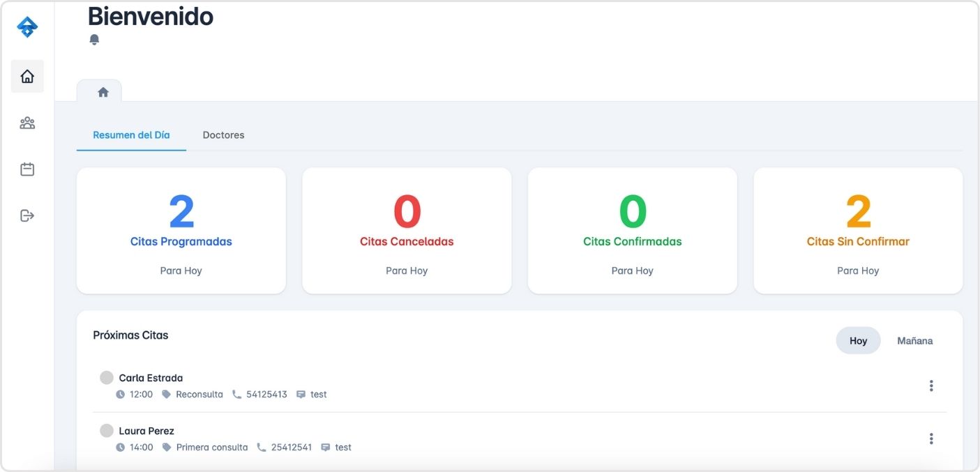Viewport: 980px width, 472px height.
Task: Click the Citas Confirmadas card
Action: coord(633,231)
